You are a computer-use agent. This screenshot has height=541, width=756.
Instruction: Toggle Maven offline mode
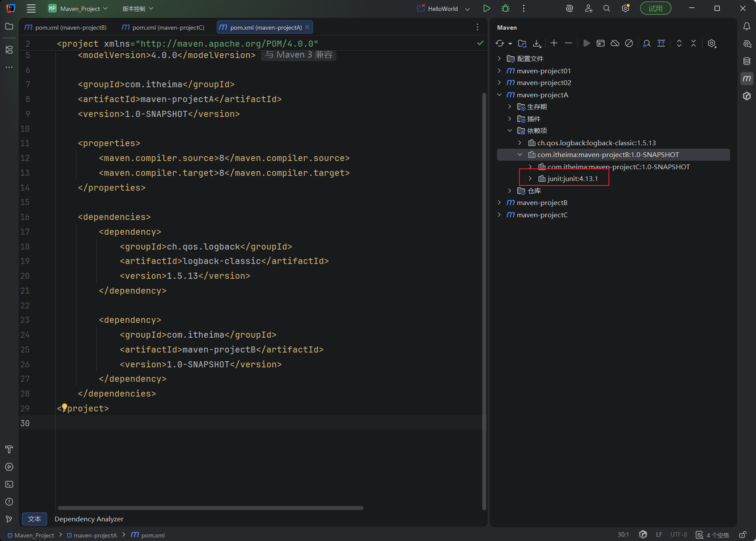tap(615, 43)
